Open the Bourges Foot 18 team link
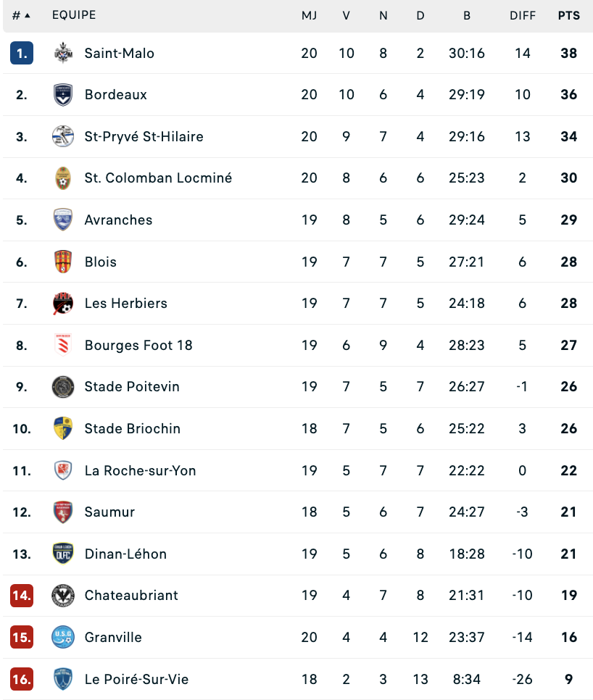Viewport: 593px width, 700px height. point(138,345)
